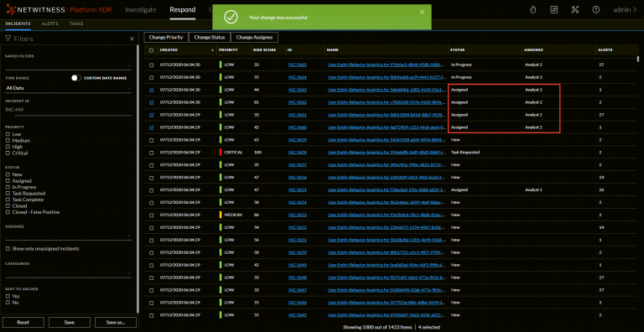Open the timer/jobs icon in top bar
The image size is (644, 332).
pos(532,10)
